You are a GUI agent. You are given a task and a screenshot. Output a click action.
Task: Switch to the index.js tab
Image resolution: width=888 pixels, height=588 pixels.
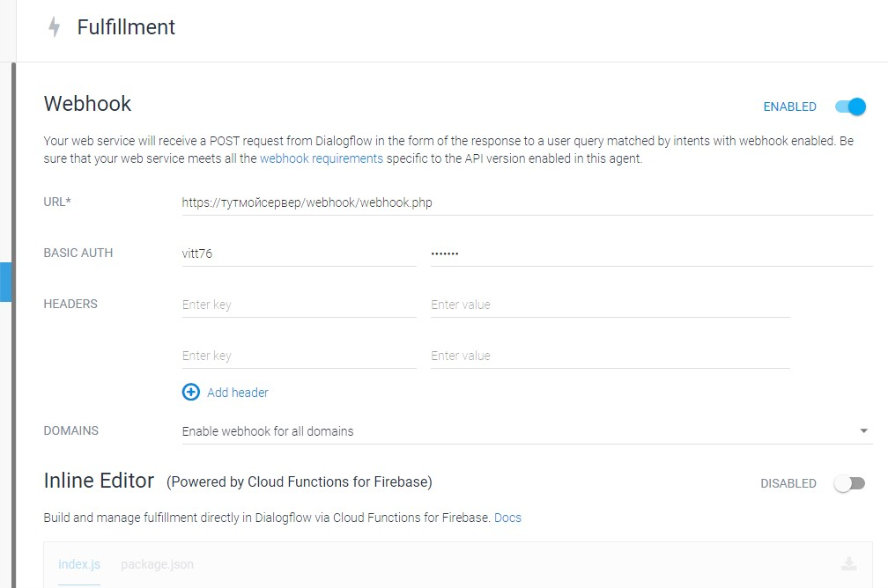click(x=79, y=564)
